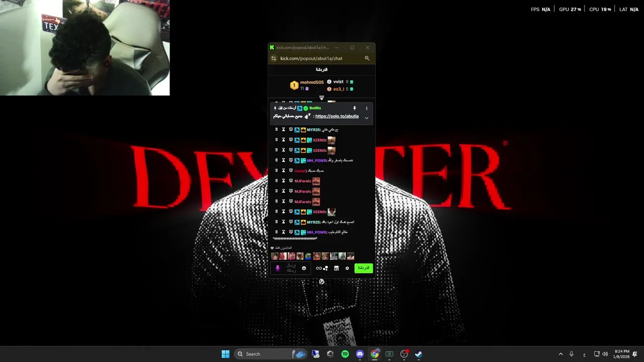Delete MYR25 message 'بيع طفي طفي'
Viewport: 644px width, 362px height.
(x=276, y=130)
